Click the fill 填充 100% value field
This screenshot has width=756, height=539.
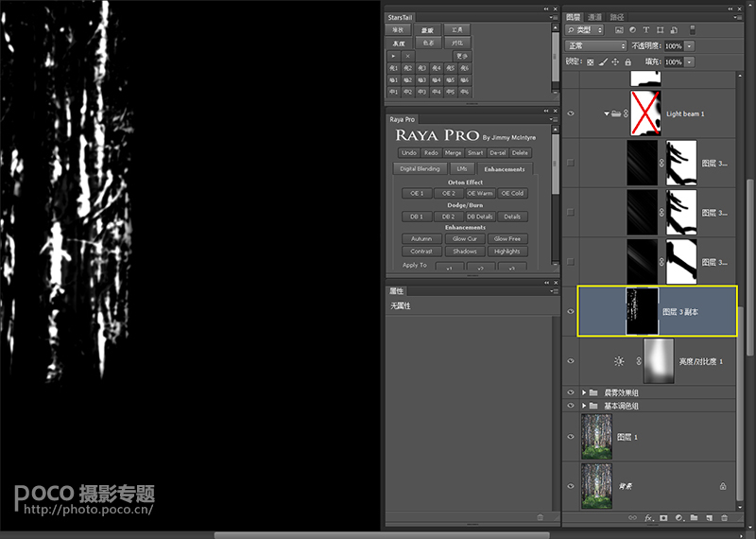point(674,62)
